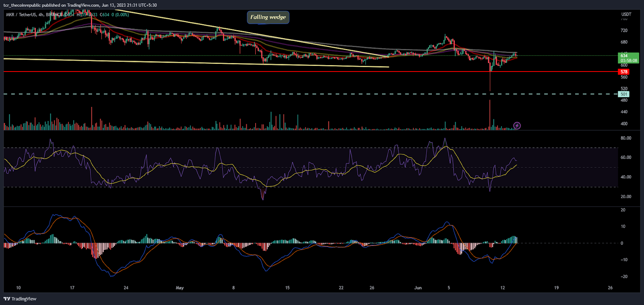This screenshot has height=305, width=644.
Task: Click the USDT currency label
Action: tap(626, 14)
